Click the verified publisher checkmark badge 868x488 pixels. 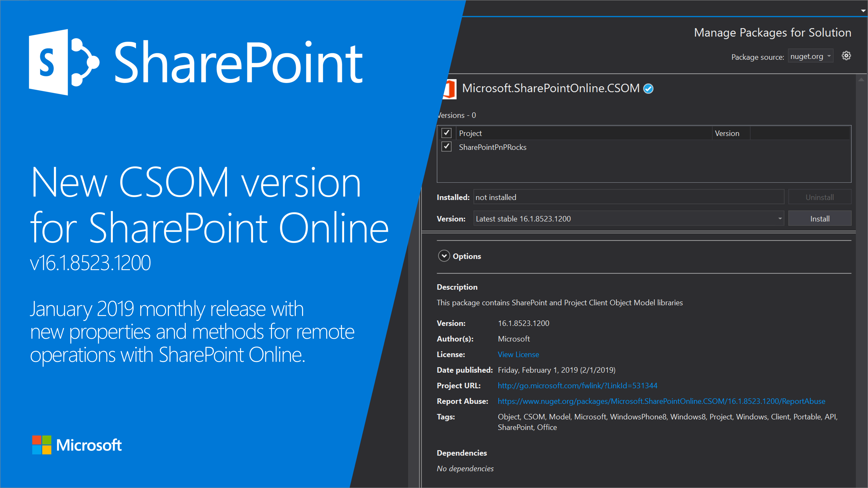pos(648,89)
